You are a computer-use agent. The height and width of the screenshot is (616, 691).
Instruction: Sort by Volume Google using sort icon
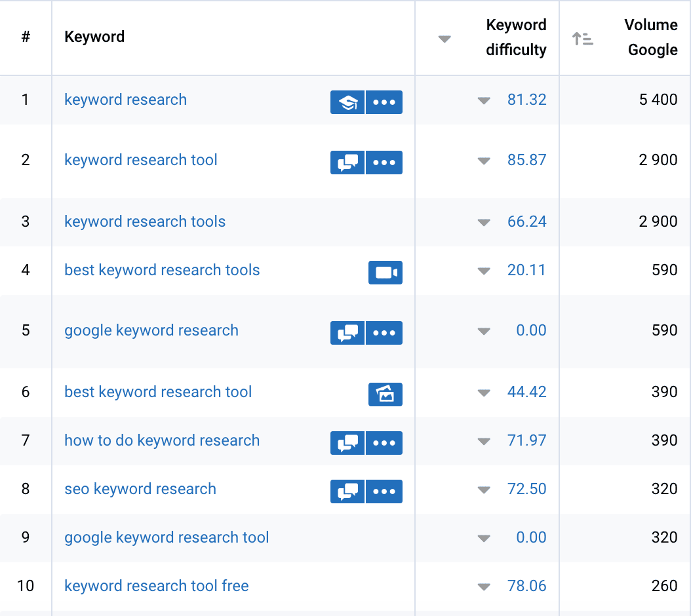(582, 39)
